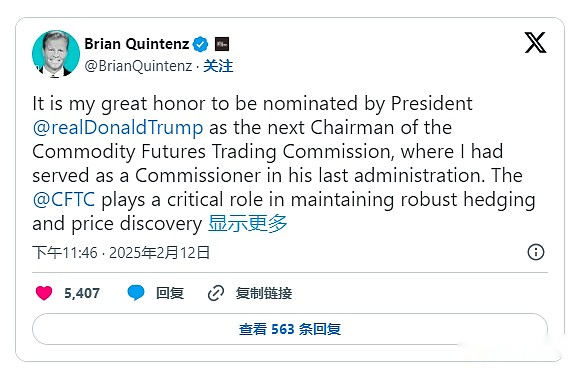Click the small square affiliation badge
This screenshot has width=577, height=368.
click(x=222, y=44)
